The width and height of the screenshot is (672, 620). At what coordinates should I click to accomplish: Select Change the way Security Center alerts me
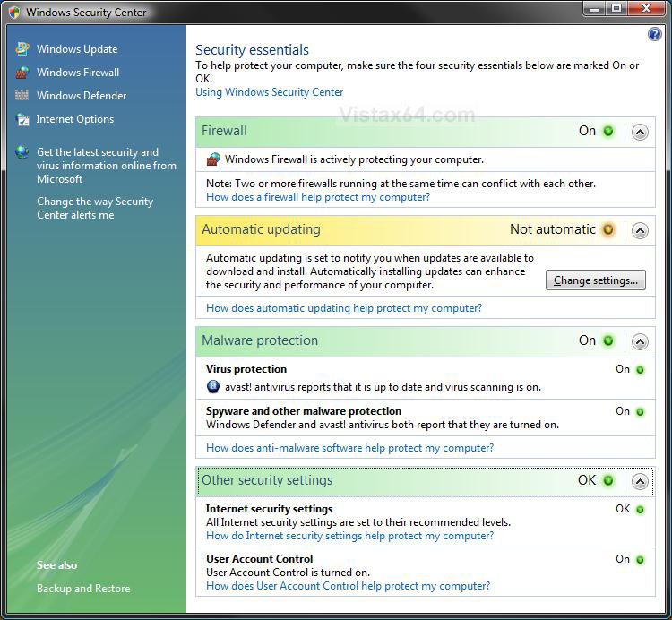coord(95,208)
